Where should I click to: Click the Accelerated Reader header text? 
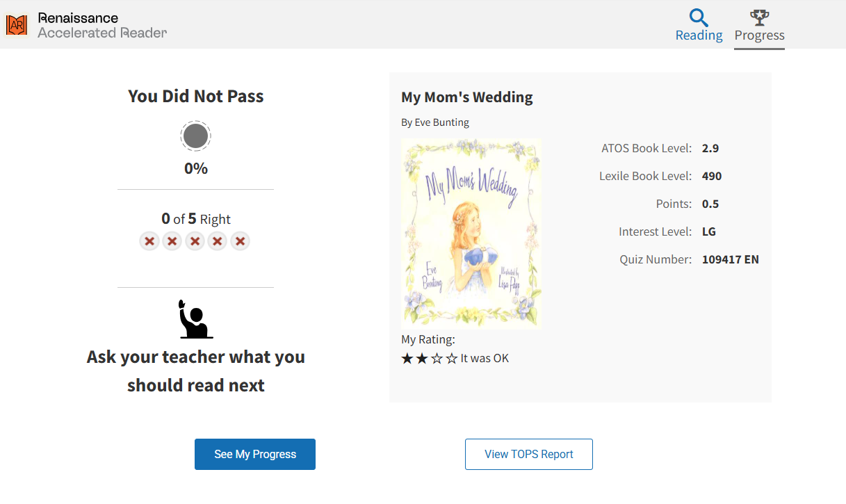click(102, 33)
